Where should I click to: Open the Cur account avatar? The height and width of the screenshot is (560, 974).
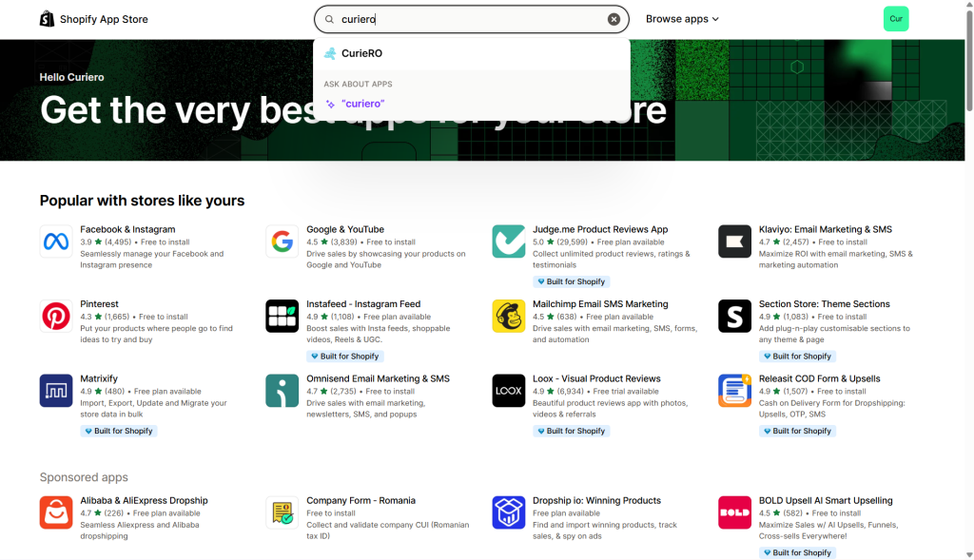[x=896, y=19]
